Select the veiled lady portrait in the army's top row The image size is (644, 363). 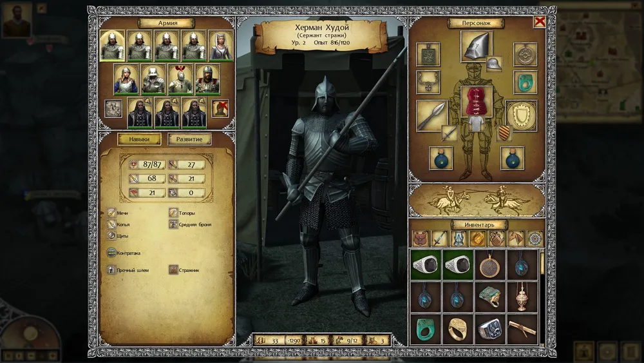(220, 46)
